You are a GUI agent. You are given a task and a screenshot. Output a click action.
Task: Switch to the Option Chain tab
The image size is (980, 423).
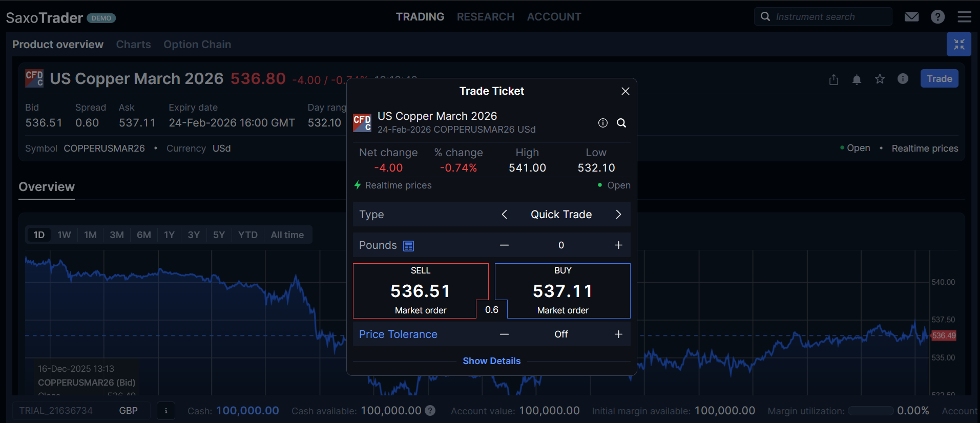197,45
